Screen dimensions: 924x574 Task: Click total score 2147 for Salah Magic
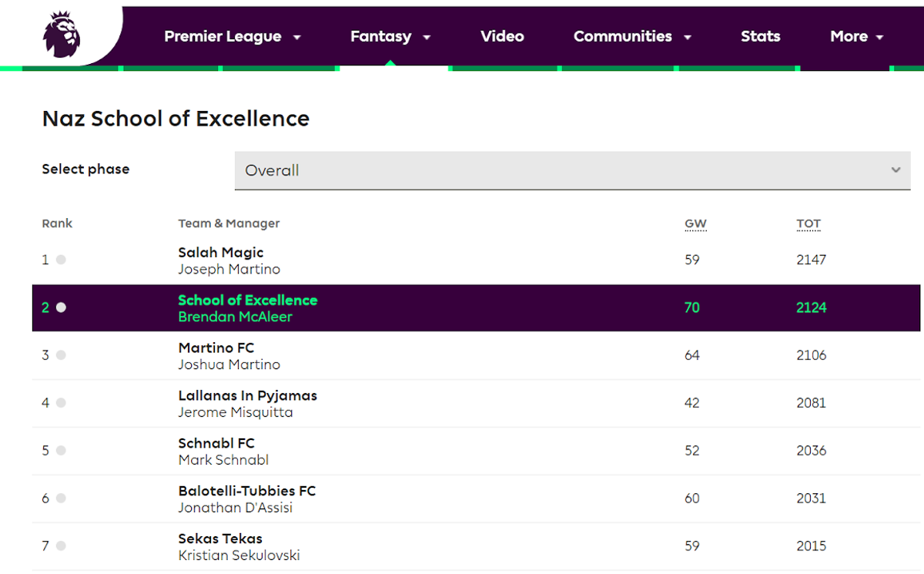812,260
